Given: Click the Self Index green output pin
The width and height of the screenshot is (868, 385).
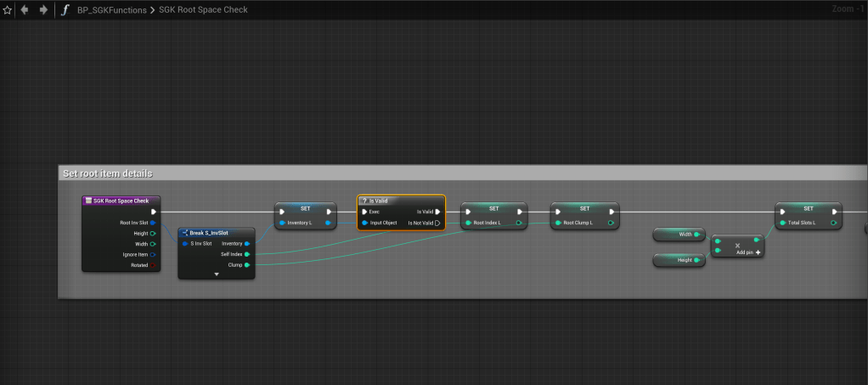Looking at the screenshot, I should (x=246, y=253).
